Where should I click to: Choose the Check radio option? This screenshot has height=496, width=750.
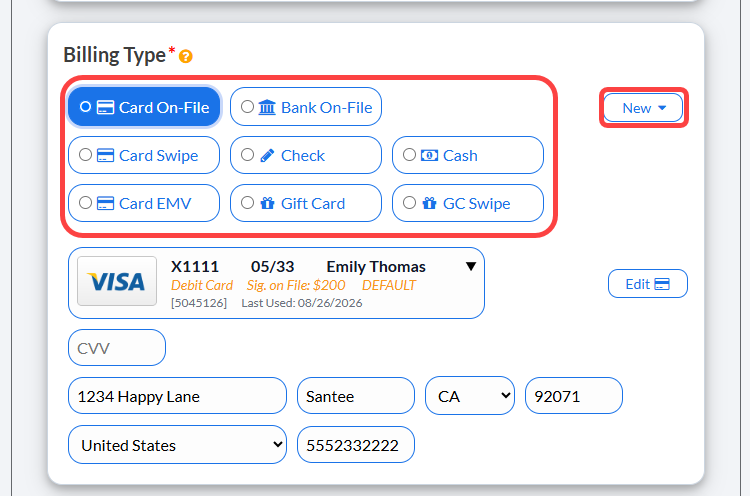point(247,155)
